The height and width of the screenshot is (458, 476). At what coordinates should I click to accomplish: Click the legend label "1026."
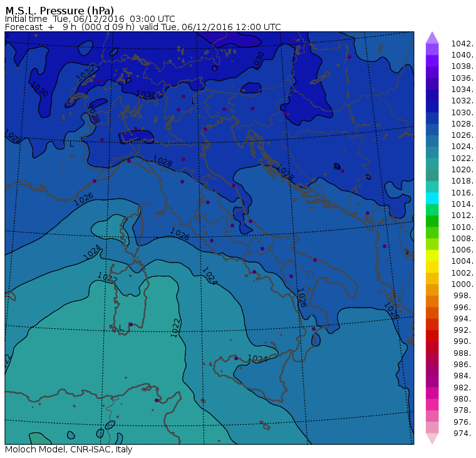pyautogui.click(x=462, y=135)
